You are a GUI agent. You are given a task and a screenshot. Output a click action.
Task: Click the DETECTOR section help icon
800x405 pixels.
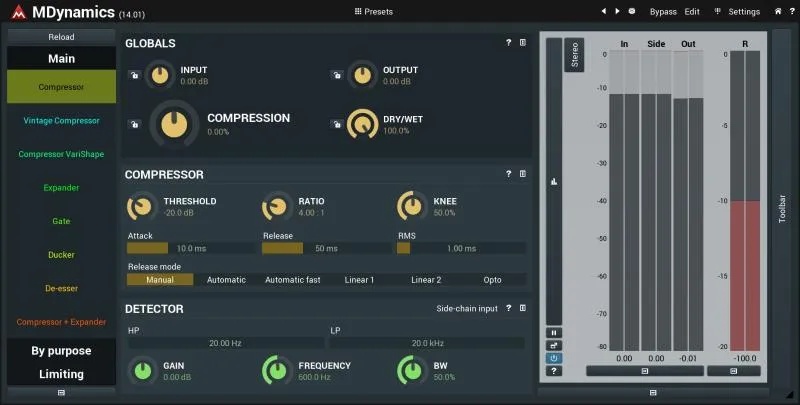click(x=508, y=308)
